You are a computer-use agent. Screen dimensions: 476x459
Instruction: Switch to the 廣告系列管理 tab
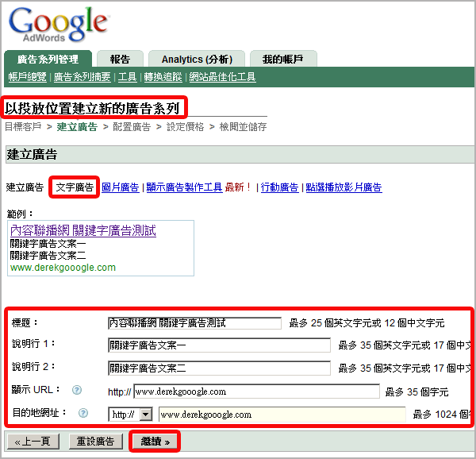pos(48,59)
